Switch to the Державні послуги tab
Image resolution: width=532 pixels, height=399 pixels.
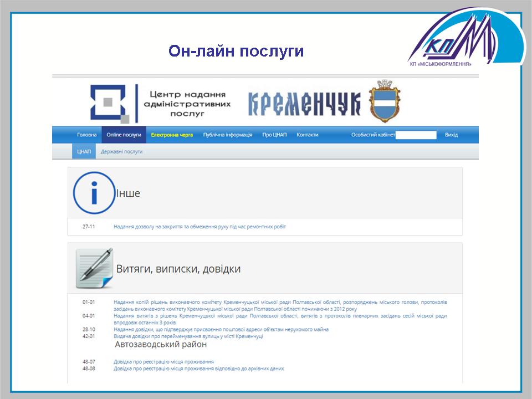coord(121,151)
